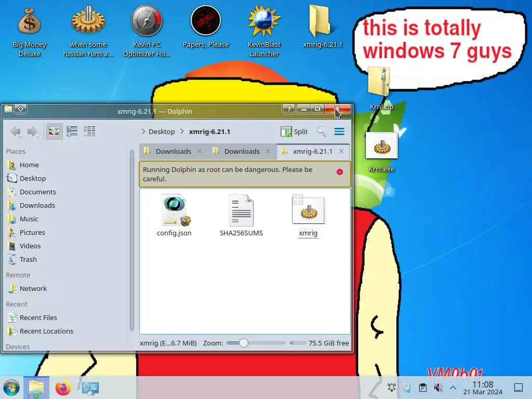Toggle selection marker on xmrig icon
532x399 pixels.
pyautogui.click(x=298, y=199)
